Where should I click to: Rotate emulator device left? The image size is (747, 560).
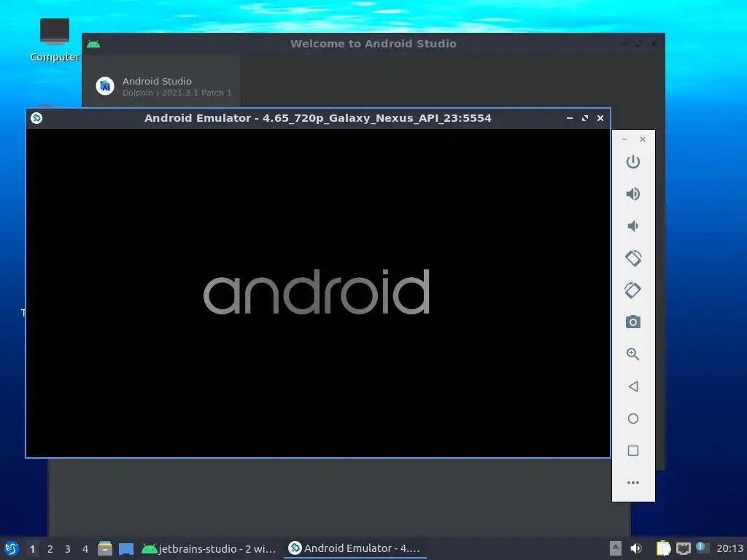(633, 258)
